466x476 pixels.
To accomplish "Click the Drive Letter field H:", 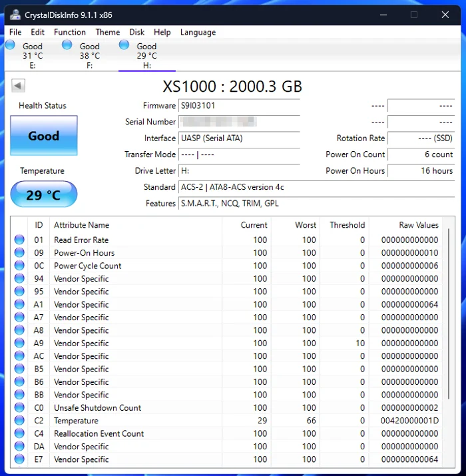I will (239, 171).
